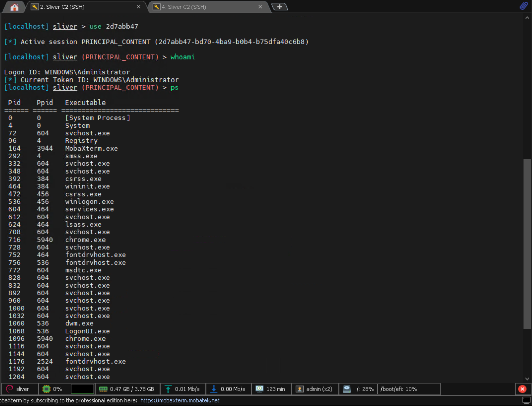
Task: Click the Registry process name
Action: pyautogui.click(x=81, y=141)
